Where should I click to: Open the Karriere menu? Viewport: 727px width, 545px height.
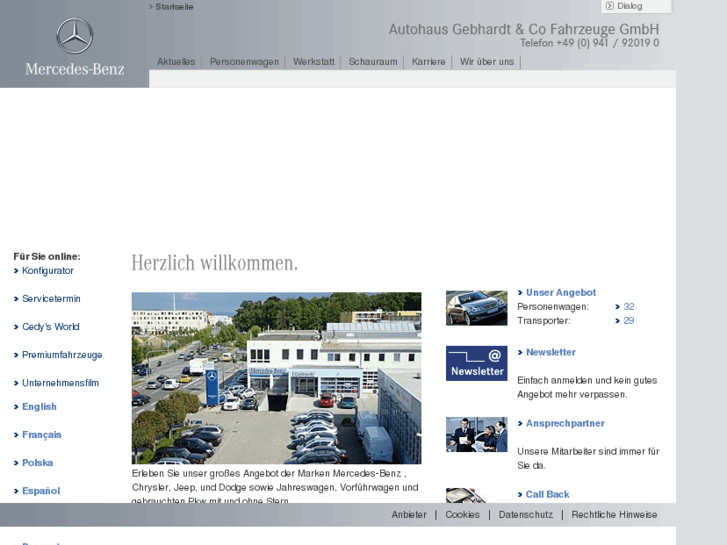[x=428, y=62]
